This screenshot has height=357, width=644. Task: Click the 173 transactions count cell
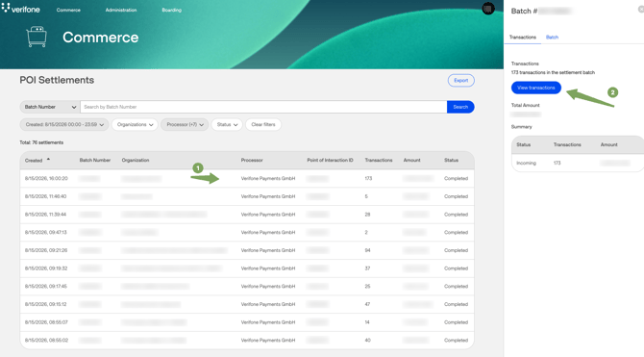point(368,179)
